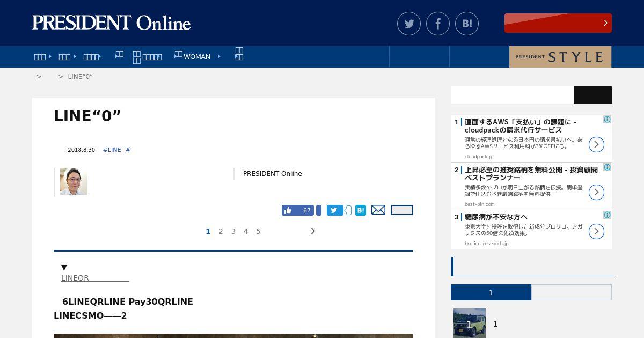Expand the second navigation menu arrow
This screenshot has width=644, height=338.
[x=75, y=56]
